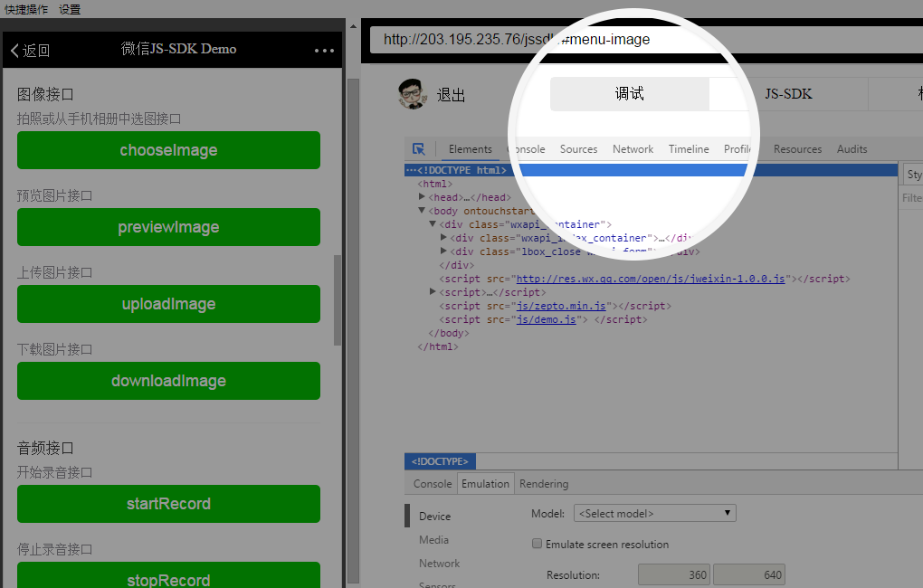Expand the lbox_close div node

point(443,251)
